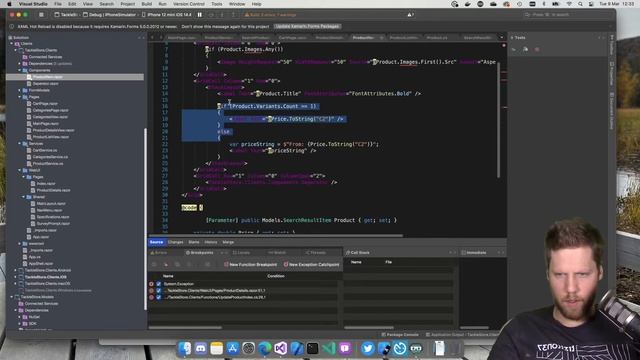Viewport: 640px width, 360px height.
Task: Click remove breakpoint icon in Breakpoints toolbar
Action: coord(166,264)
